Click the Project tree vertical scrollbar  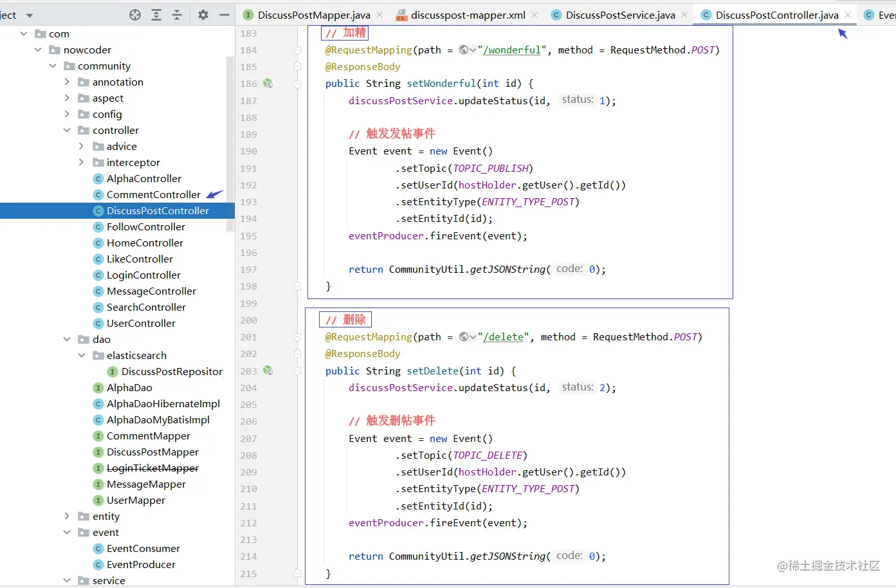(230, 143)
